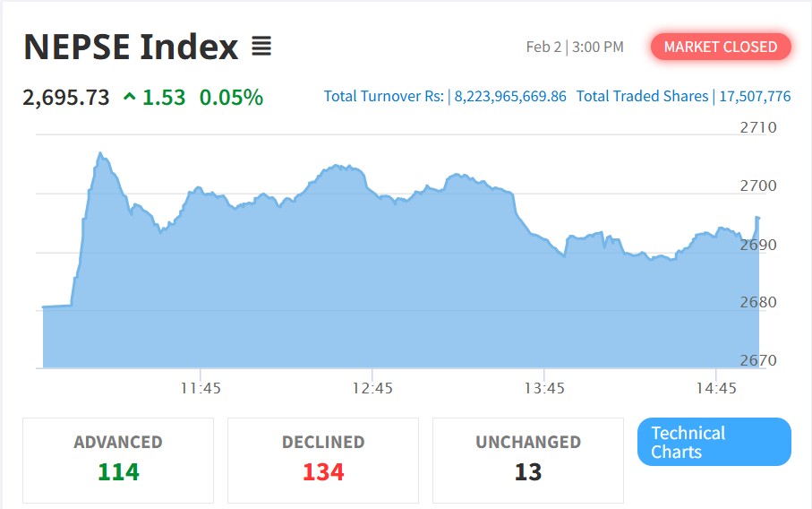The image size is (812, 509).
Task: Click the green up-arrow change indicator
Action: click(130, 97)
